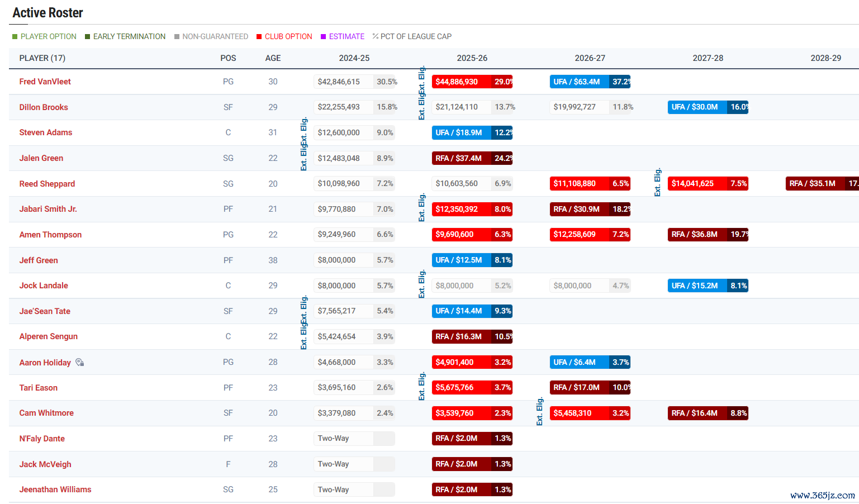The height and width of the screenshot is (504, 859).
Task: Open the Cam Whitmore link
Action: pos(46,413)
